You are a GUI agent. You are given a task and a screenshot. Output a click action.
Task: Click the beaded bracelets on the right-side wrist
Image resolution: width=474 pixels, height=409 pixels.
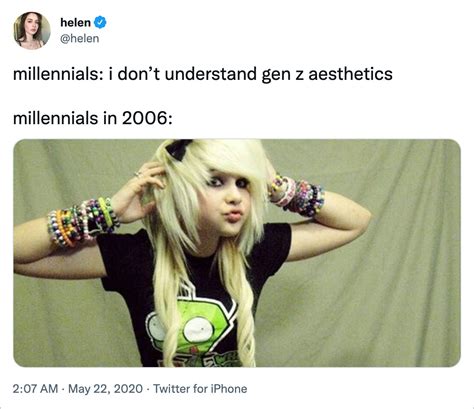[x=297, y=195]
